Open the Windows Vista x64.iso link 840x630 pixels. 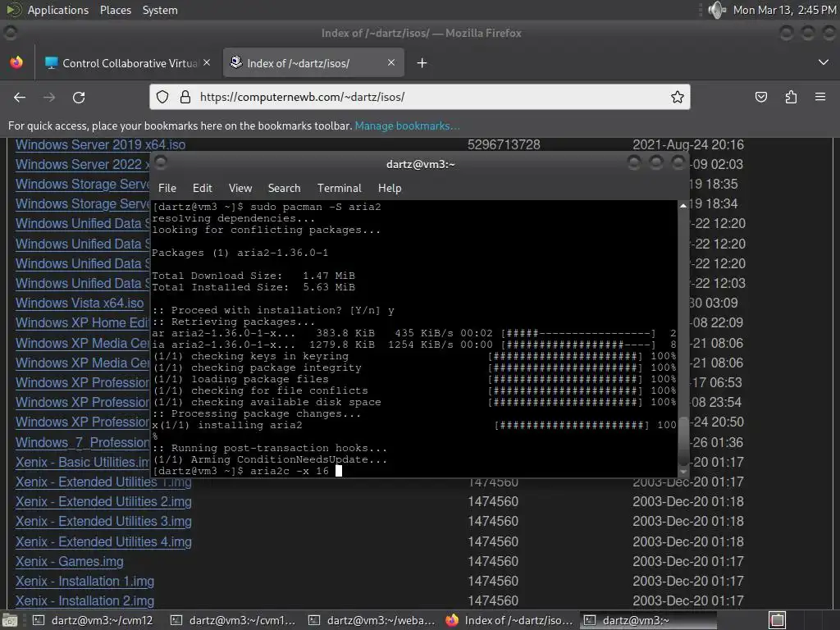(x=80, y=304)
